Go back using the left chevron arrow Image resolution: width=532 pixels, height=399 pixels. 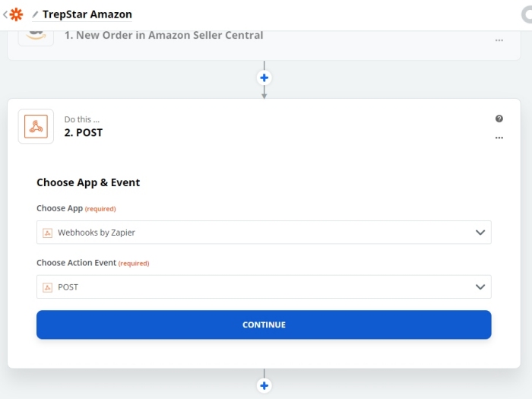point(5,14)
